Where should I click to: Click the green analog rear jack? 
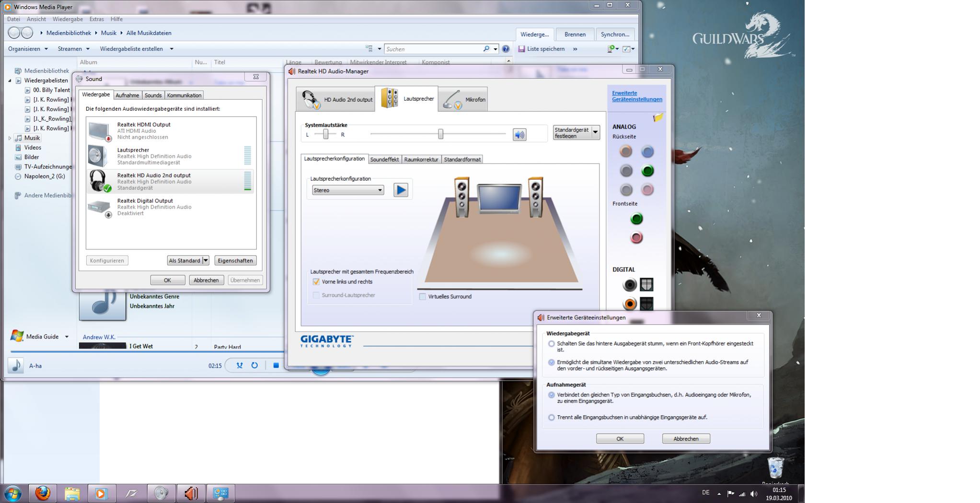[647, 171]
